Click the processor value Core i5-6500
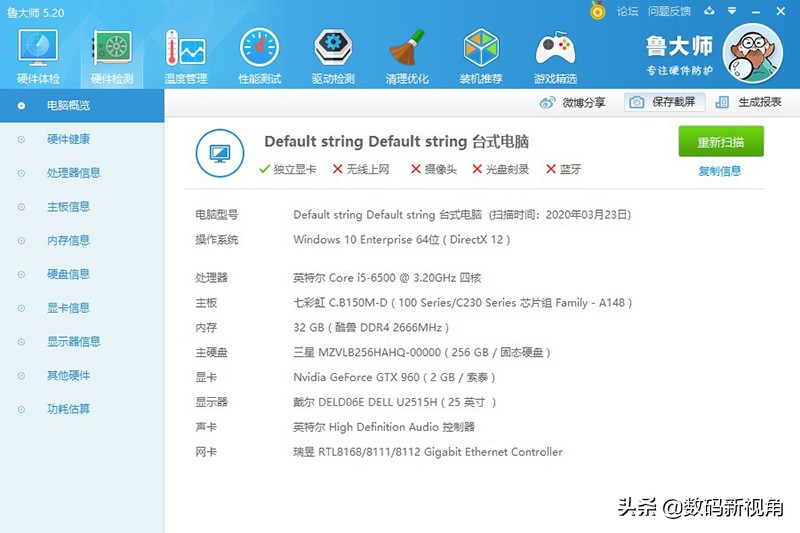This screenshot has width=800, height=533. click(387, 277)
